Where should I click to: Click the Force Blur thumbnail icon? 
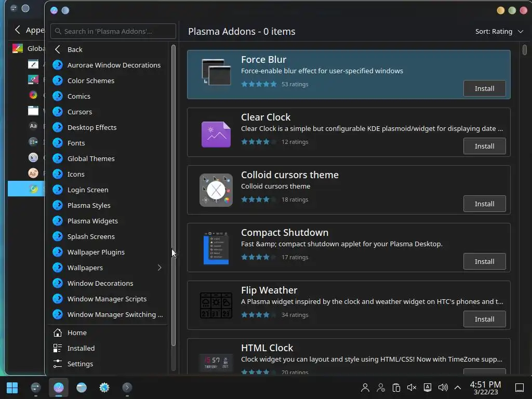point(216,72)
